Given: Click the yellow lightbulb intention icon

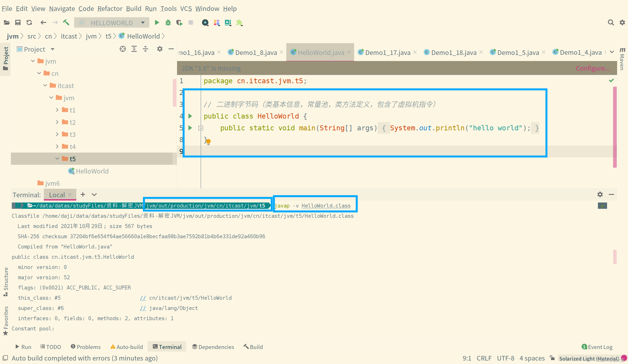Looking at the screenshot, I should click(209, 142).
